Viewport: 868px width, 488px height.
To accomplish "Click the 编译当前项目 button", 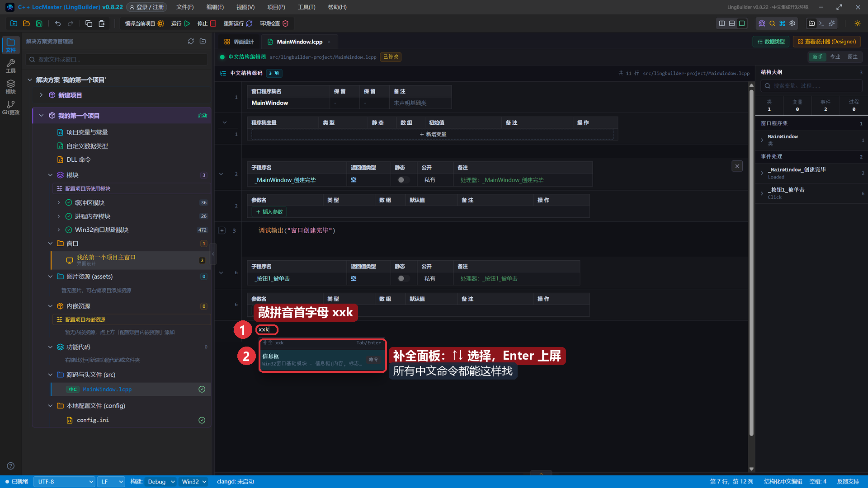I will (144, 23).
